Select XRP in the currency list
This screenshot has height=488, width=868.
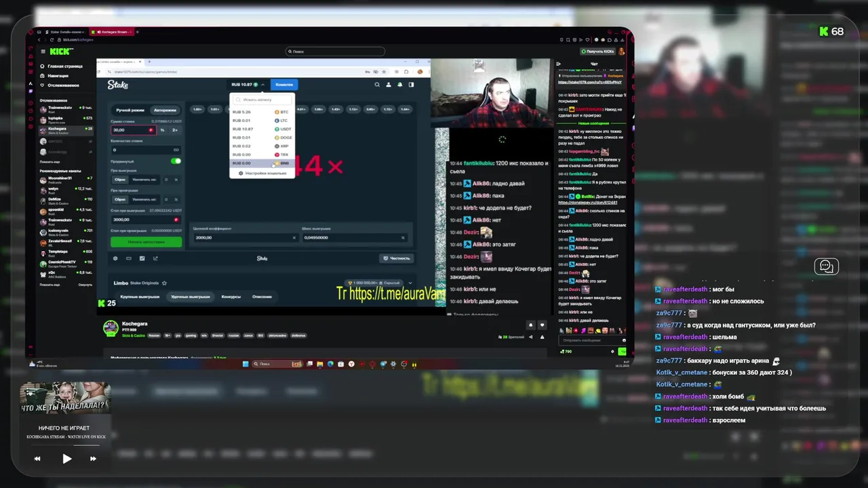click(262, 146)
